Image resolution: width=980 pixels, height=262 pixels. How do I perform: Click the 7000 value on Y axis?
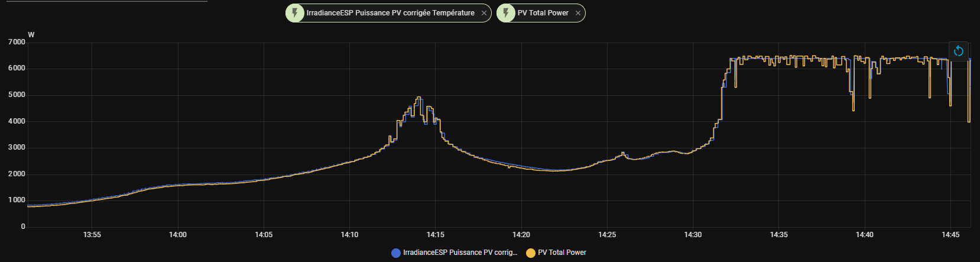pos(17,42)
